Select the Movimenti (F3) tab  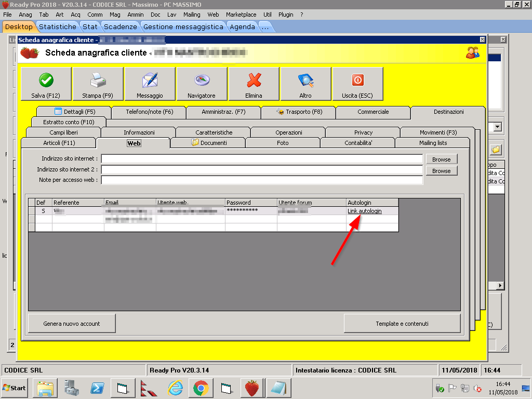click(438, 132)
